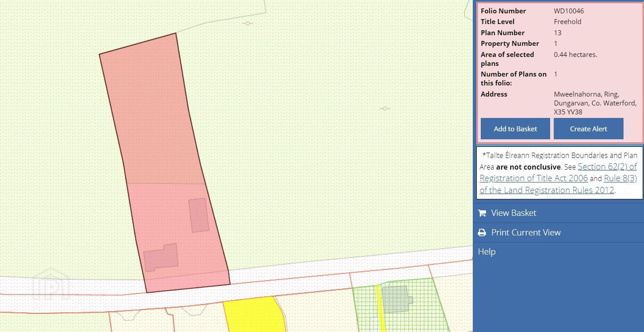Select Print Current View option

[558, 232]
